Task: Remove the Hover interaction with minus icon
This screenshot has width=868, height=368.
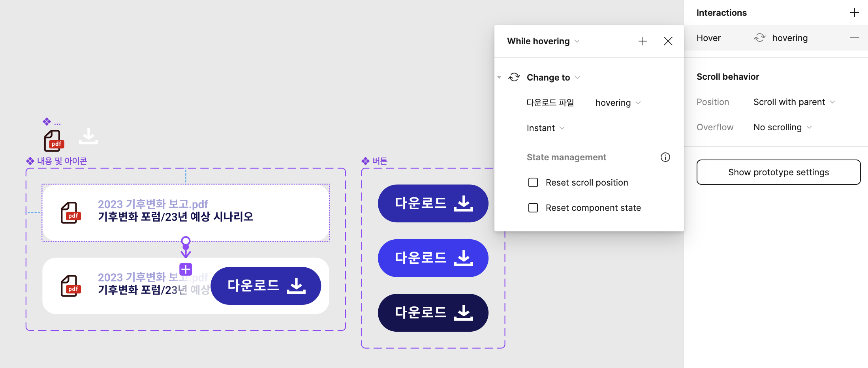Action: pyautogui.click(x=854, y=38)
